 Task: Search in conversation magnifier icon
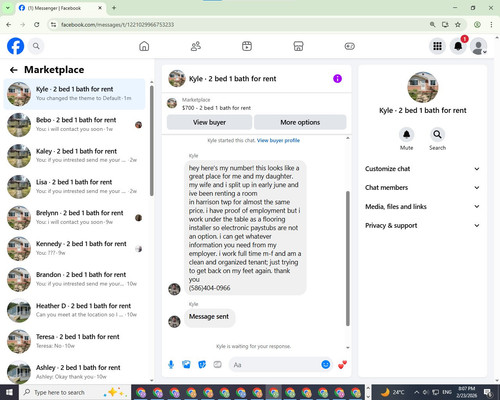[437, 134]
